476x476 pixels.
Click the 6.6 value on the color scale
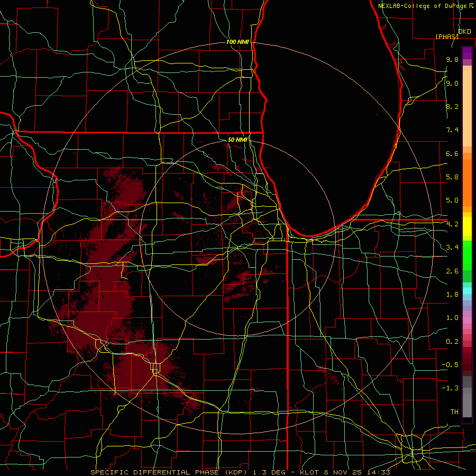coord(452,153)
